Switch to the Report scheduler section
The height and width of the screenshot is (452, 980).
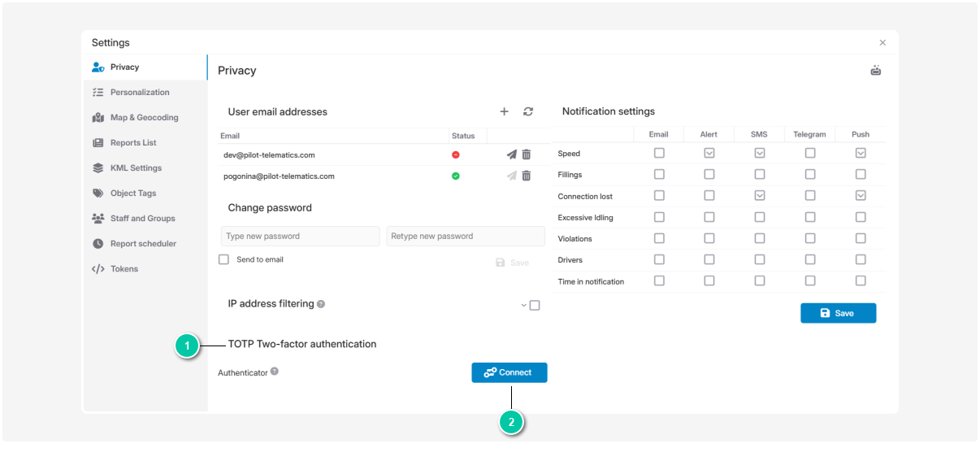(143, 244)
